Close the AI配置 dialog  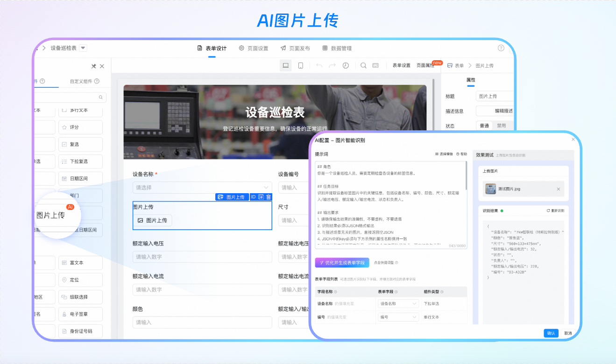(574, 139)
